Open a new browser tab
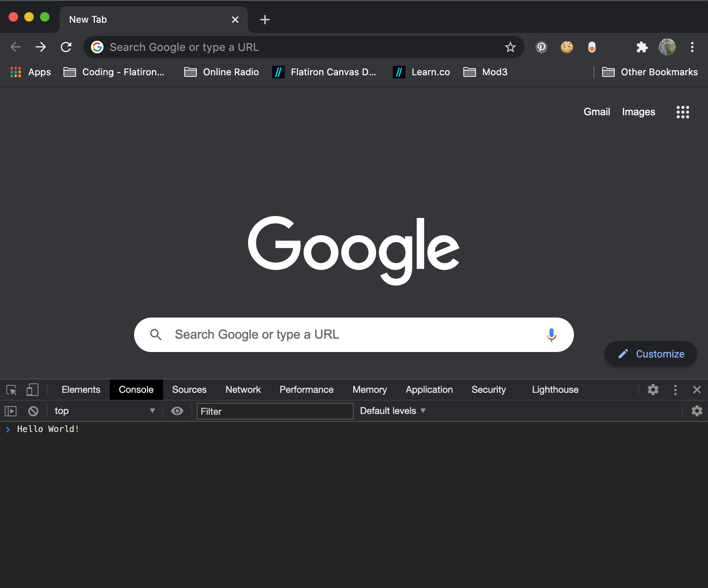The width and height of the screenshot is (708, 588). click(x=265, y=20)
